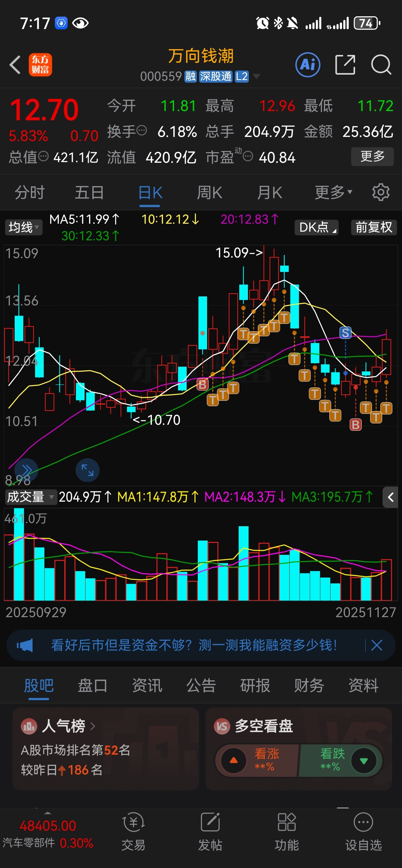
Task: Tap the megaphone announcement icon
Action: 25,645
